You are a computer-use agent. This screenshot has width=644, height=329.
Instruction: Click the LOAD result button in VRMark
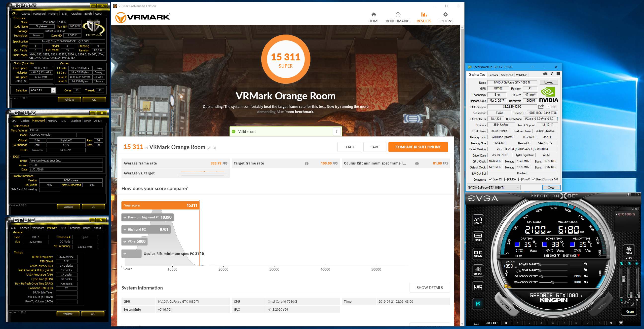point(349,147)
